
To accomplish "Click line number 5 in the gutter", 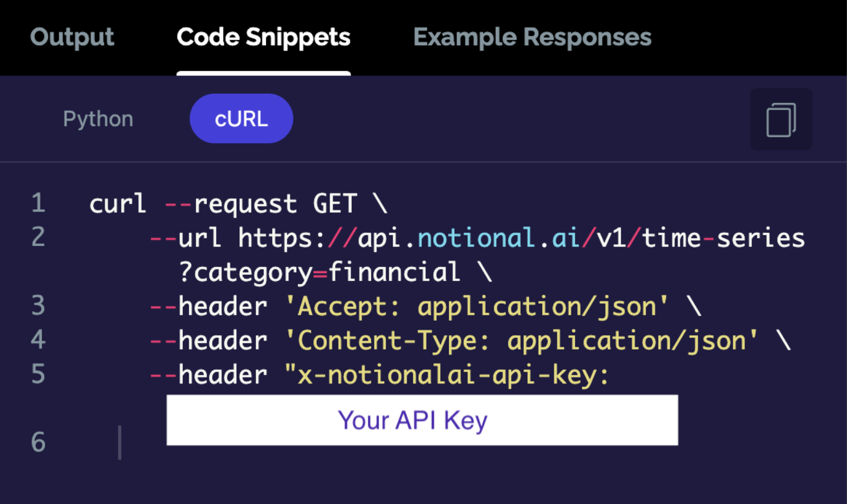I will coord(39,375).
